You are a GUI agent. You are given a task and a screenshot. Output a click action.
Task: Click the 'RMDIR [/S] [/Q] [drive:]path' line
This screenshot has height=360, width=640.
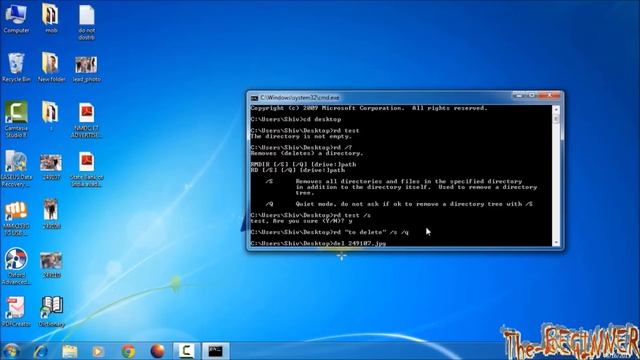coord(303,164)
